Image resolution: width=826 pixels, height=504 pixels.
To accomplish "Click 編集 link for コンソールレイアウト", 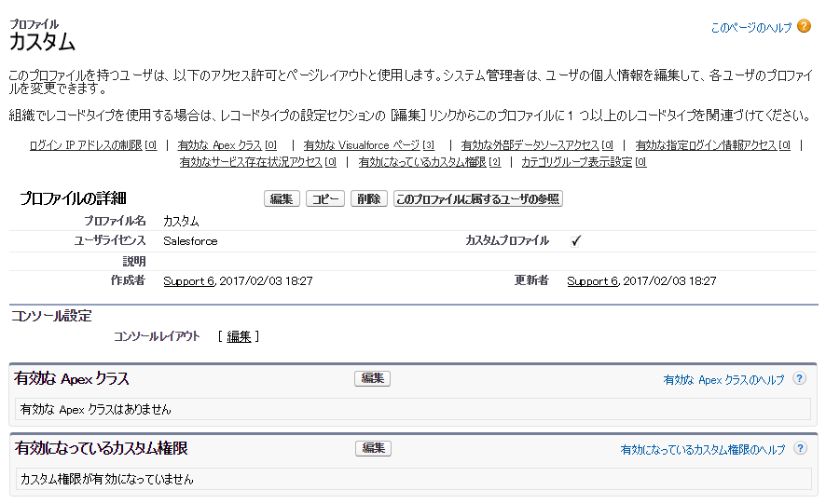I will tap(239, 336).
